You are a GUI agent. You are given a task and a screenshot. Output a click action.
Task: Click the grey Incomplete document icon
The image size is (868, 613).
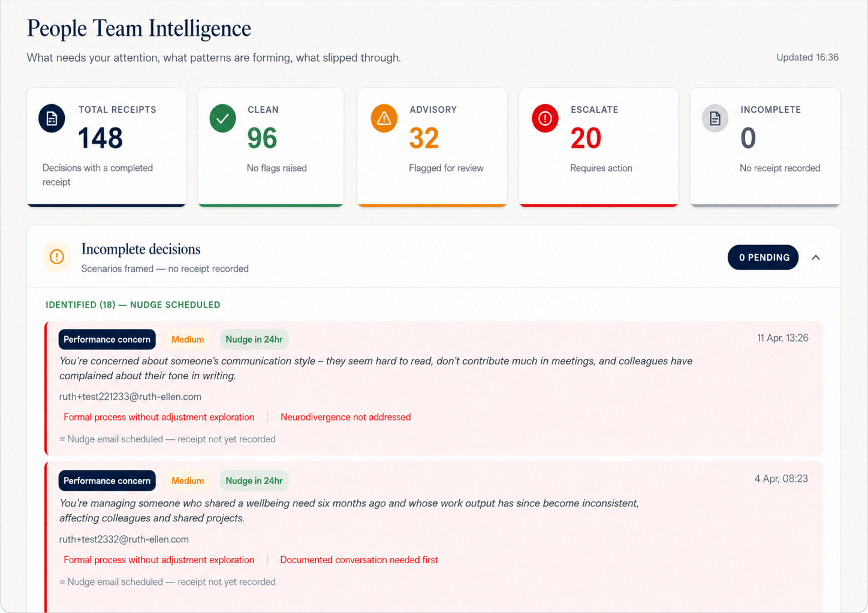coord(715,118)
